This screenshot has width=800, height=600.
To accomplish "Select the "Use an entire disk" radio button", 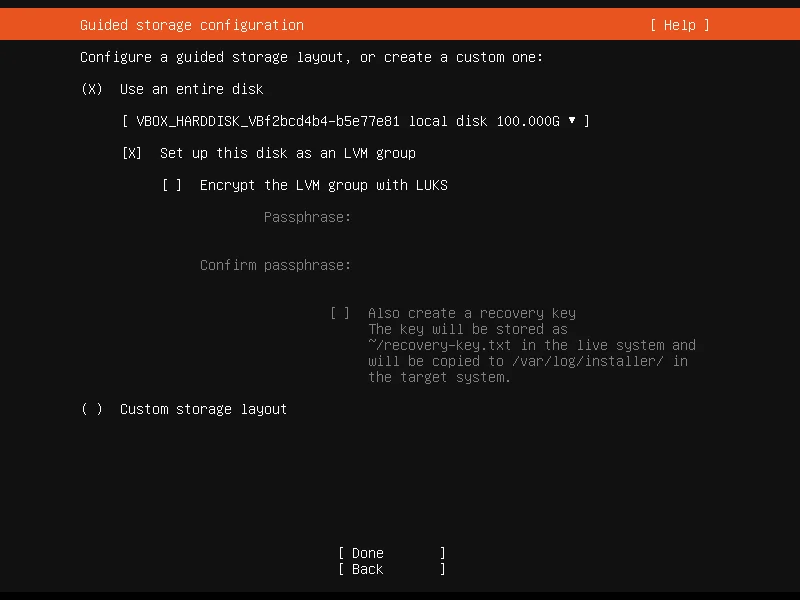I will (x=92, y=89).
